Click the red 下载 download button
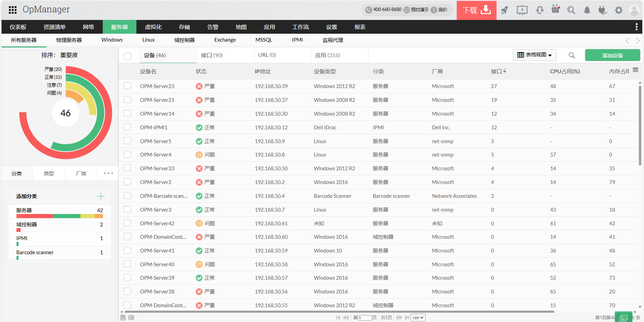 (476, 10)
